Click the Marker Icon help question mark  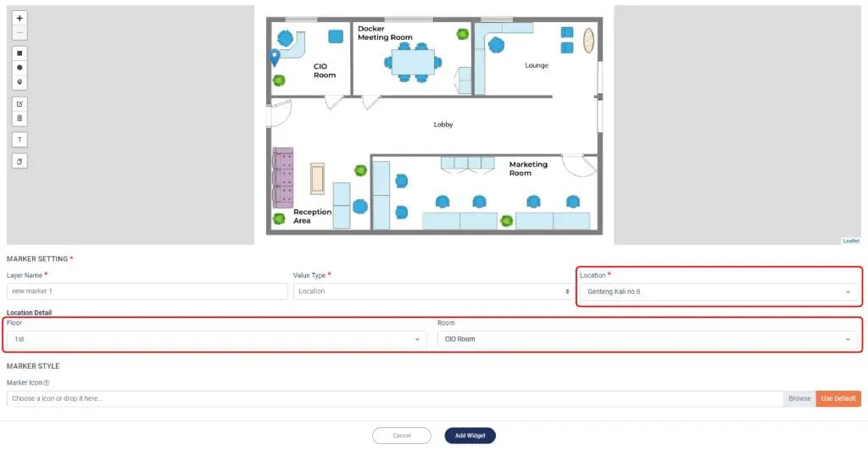[x=47, y=382]
